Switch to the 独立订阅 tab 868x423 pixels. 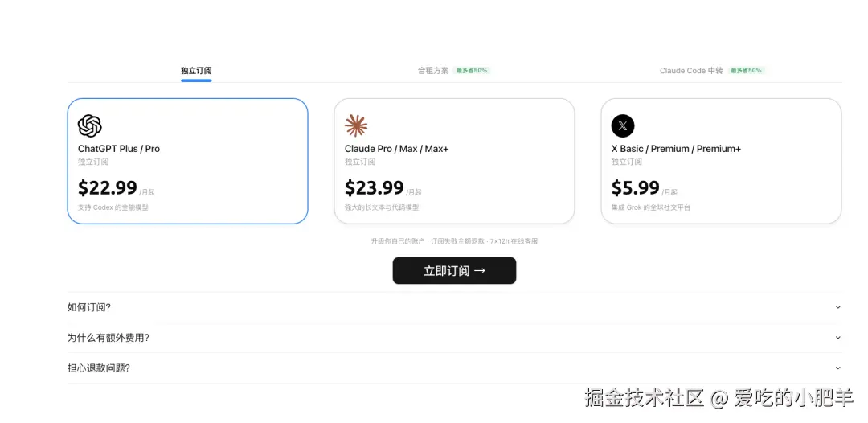pos(196,71)
